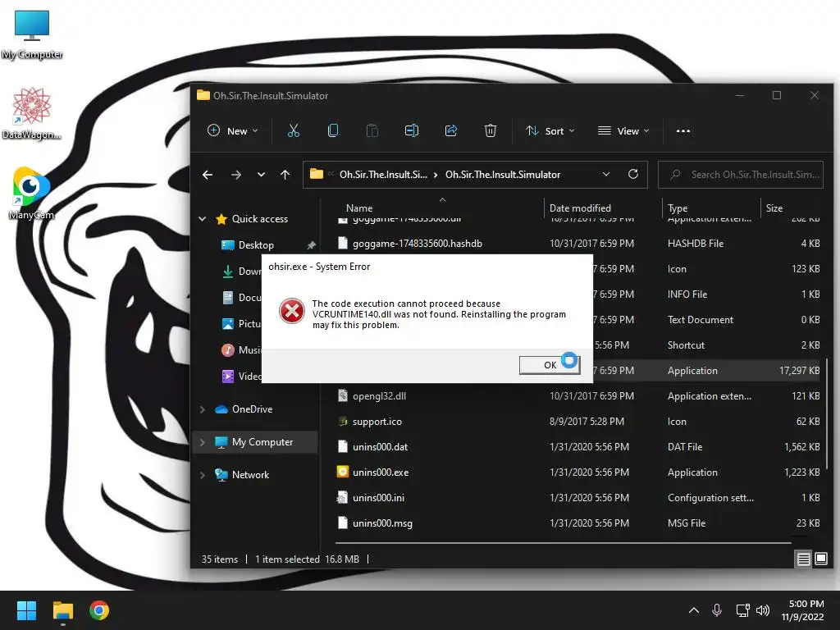The image size is (840, 630).
Task: Open recent locations dropdown arrow
Action: click(x=261, y=175)
